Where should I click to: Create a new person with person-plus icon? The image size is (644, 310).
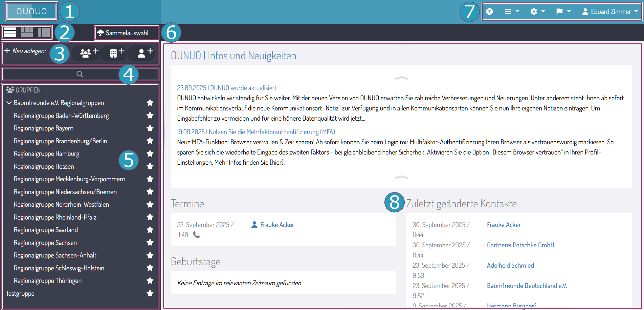click(145, 53)
